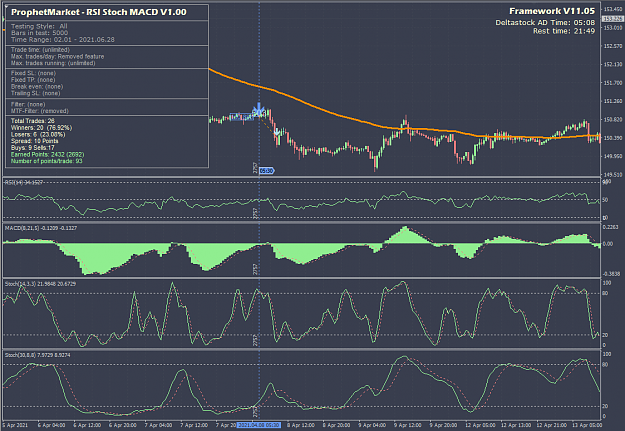The width and height of the screenshot is (625, 431).
Task: Click the MACD(8,21,5) indicator label
Action: click(x=41, y=228)
